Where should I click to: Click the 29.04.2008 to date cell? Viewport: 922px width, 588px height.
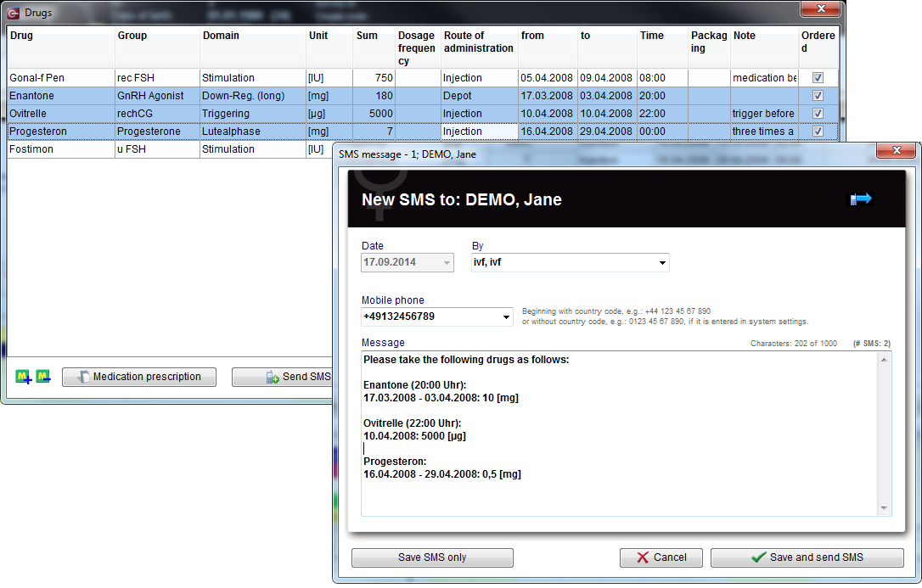coord(607,131)
